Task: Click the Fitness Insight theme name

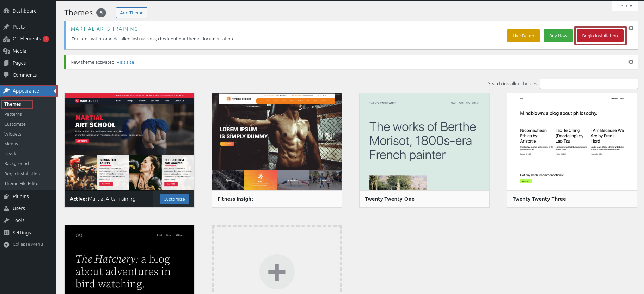Action: pyautogui.click(x=235, y=199)
